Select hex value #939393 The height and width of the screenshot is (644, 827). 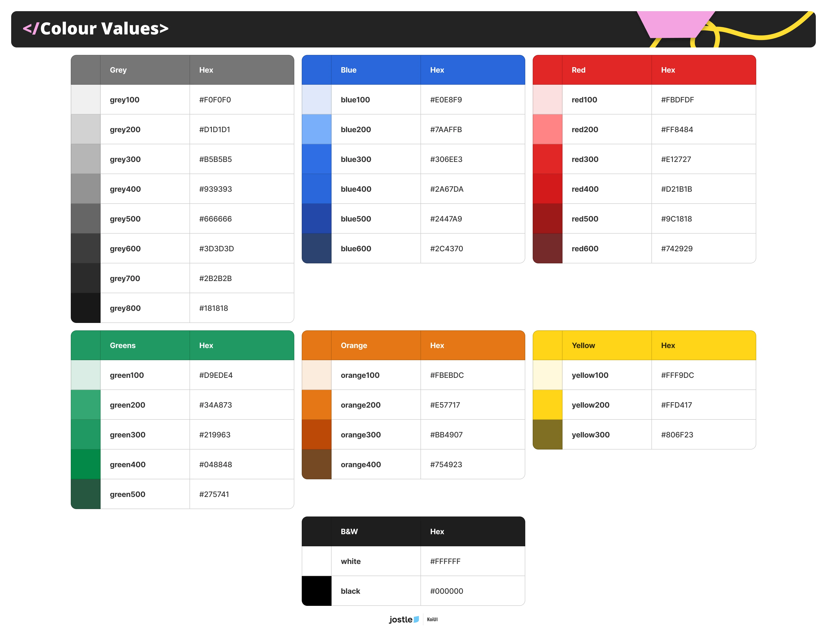click(215, 189)
